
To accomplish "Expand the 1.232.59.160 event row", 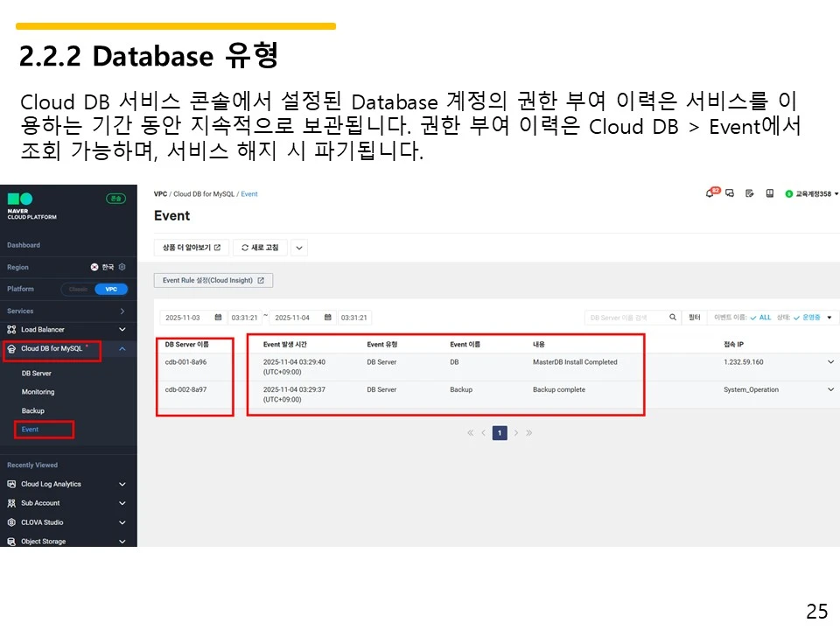I will [x=830, y=361].
